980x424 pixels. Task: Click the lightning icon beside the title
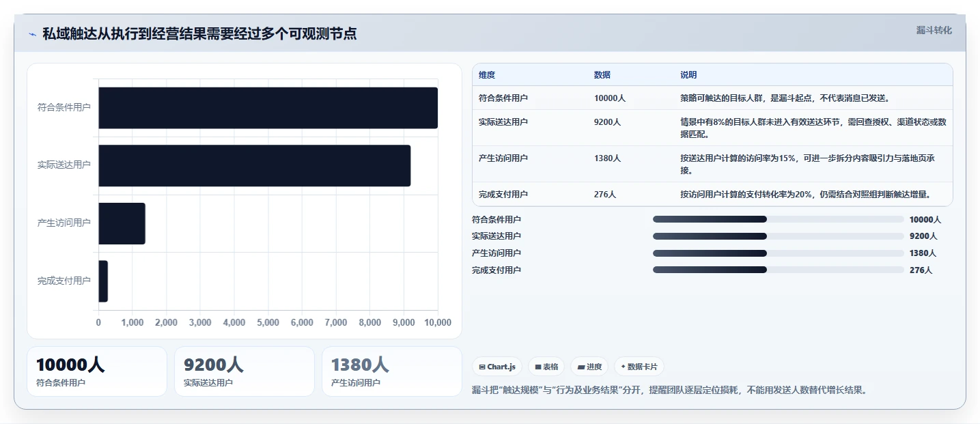click(x=32, y=34)
